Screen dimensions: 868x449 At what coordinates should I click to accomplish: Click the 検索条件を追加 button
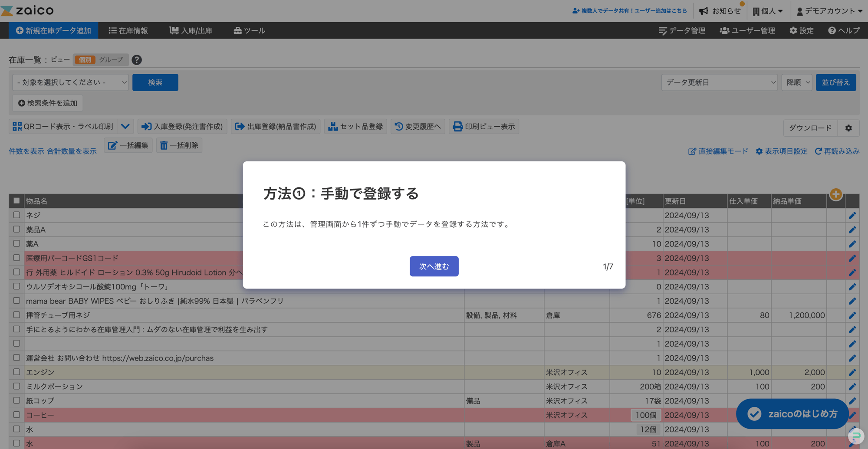click(x=48, y=103)
